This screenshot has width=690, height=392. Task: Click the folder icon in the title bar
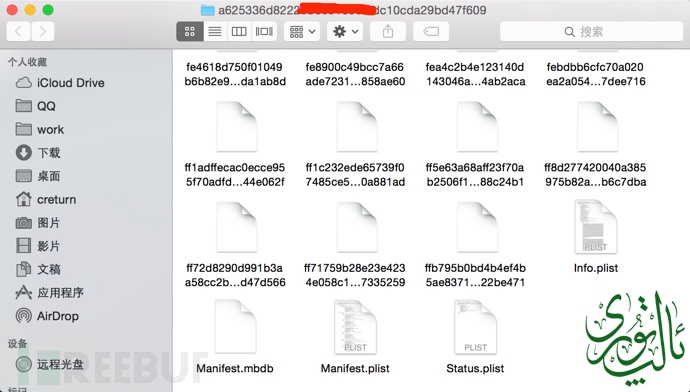click(x=207, y=10)
